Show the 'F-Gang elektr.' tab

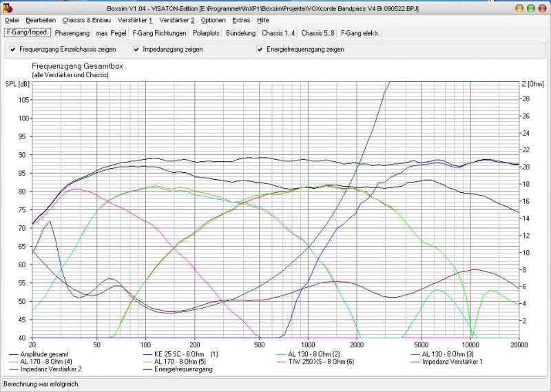360,33
